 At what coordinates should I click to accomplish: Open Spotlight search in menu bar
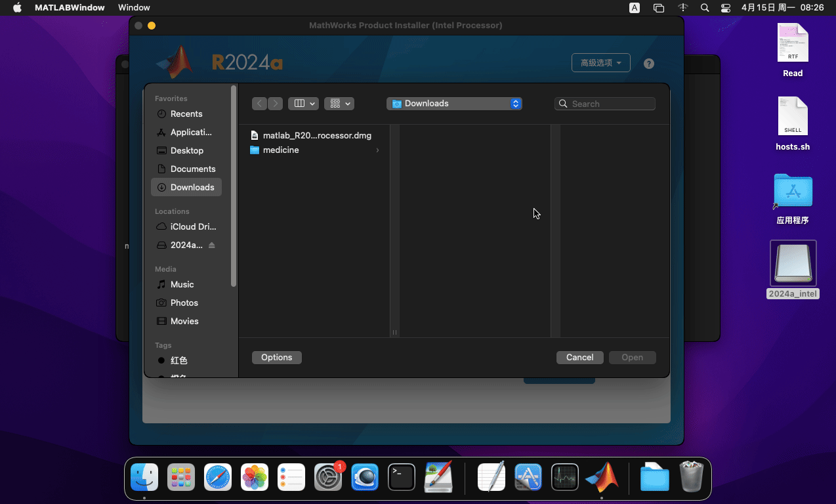[705, 8]
